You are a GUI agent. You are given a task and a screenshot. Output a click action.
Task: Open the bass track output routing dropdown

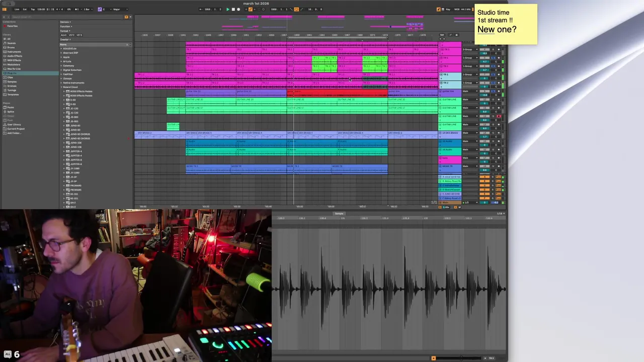(470, 158)
